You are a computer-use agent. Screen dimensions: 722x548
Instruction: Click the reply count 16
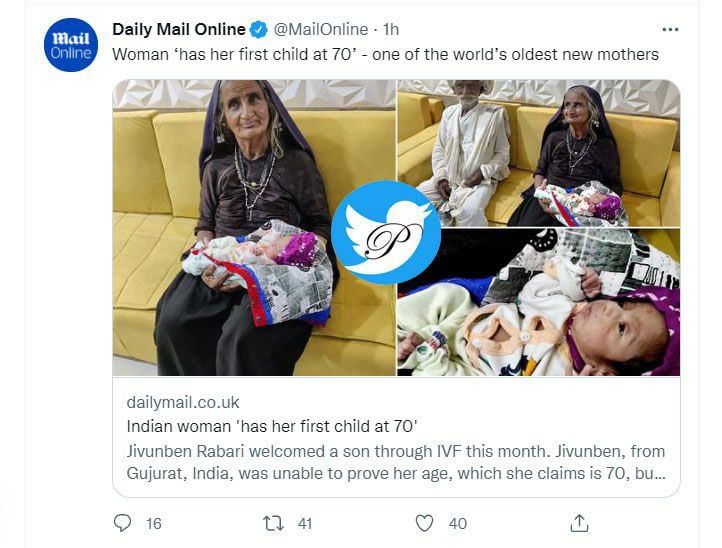pos(153,523)
